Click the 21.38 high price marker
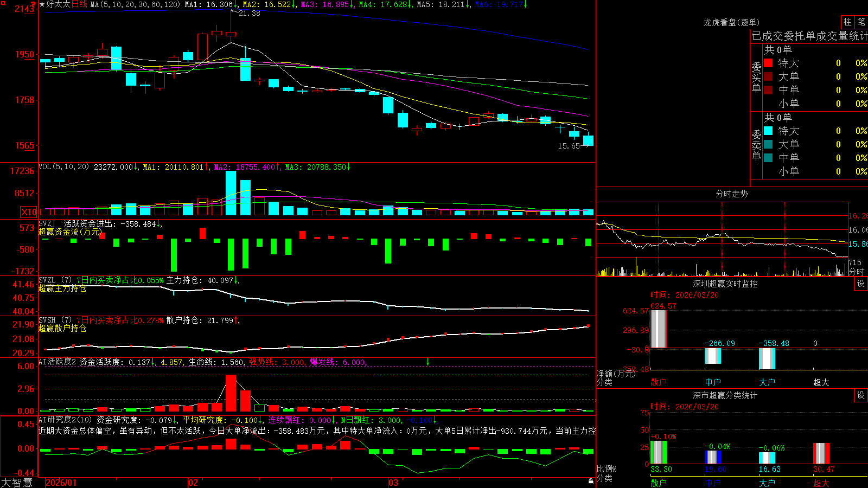This screenshot has height=488, width=868. coord(249,13)
